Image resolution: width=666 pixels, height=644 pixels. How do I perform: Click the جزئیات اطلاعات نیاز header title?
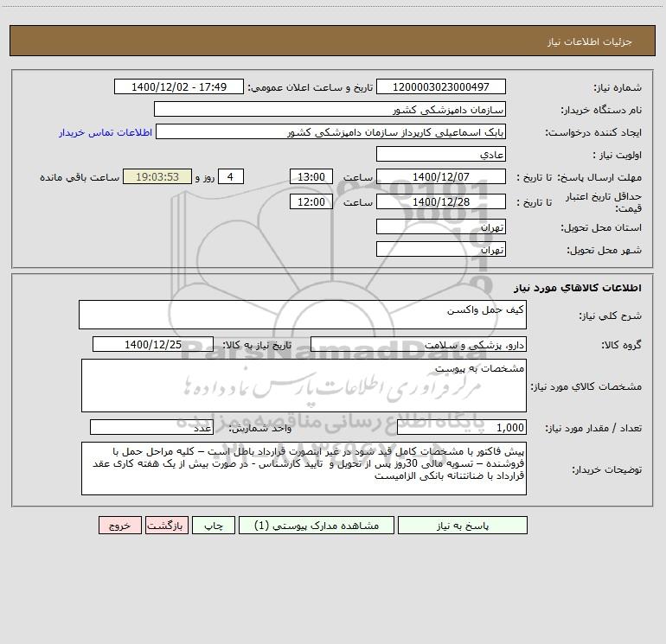(590, 41)
